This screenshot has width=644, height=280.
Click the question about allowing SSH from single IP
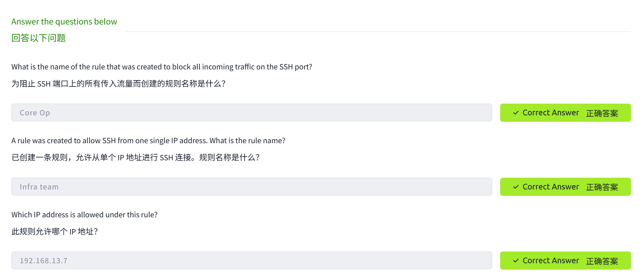(x=148, y=141)
